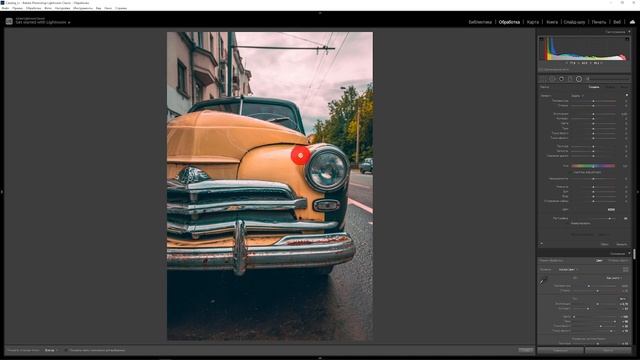The width and height of the screenshot is (640, 360).
Task: Toggle show selected mask overlay checkbox
Action: [x=66, y=350]
